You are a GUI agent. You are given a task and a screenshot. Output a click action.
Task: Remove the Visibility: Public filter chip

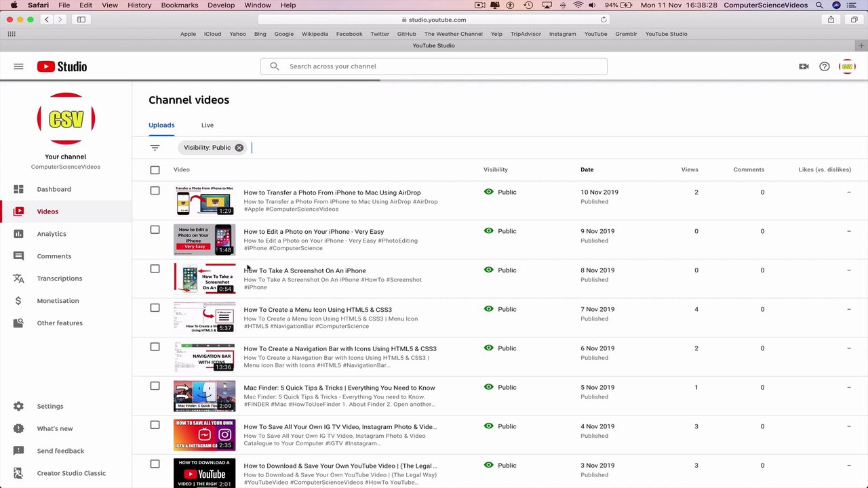(239, 148)
